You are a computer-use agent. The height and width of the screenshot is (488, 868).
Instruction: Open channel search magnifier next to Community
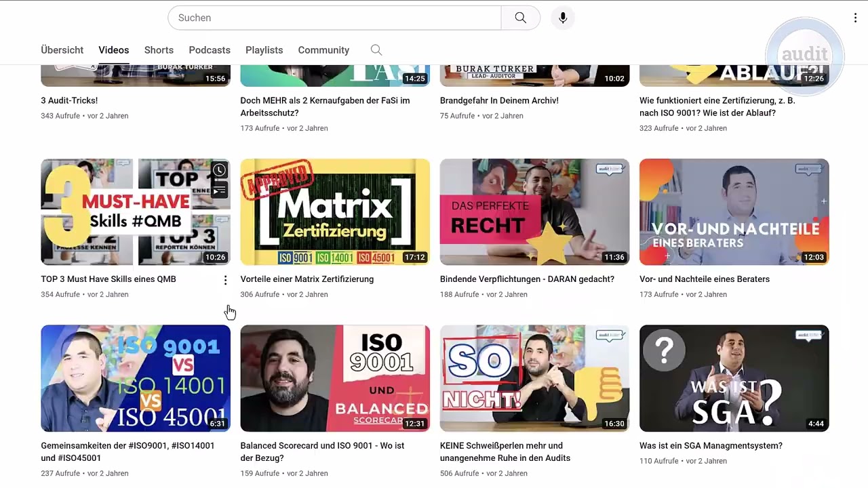pyautogui.click(x=376, y=50)
